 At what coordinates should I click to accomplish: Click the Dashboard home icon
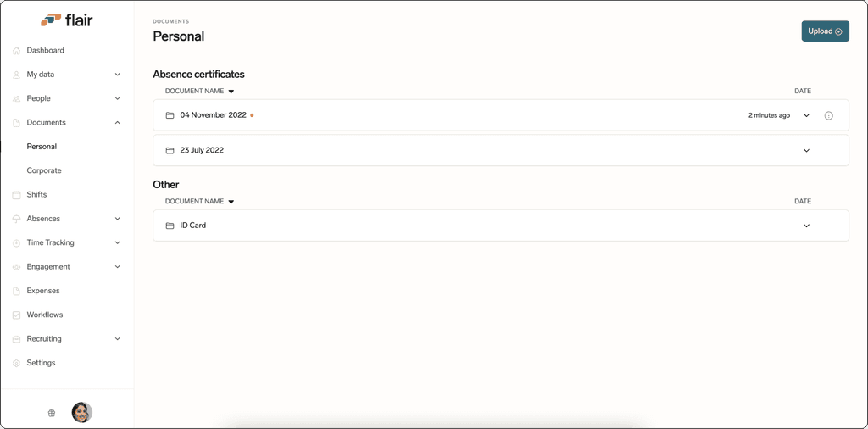point(16,50)
